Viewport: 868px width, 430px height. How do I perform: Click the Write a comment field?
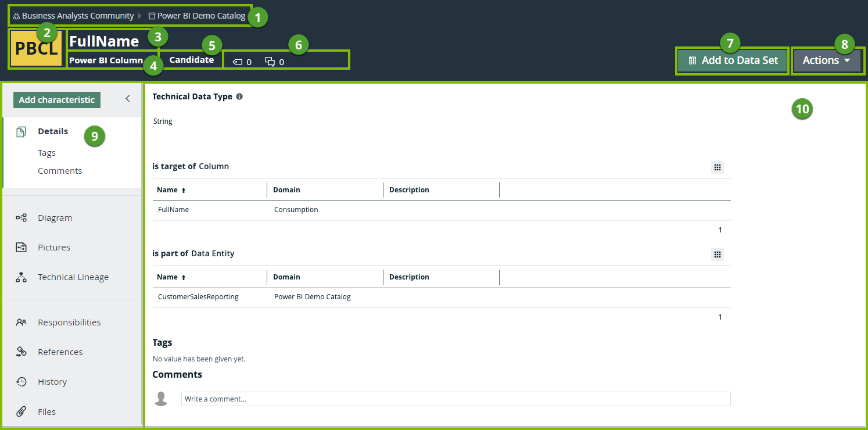point(455,399)
